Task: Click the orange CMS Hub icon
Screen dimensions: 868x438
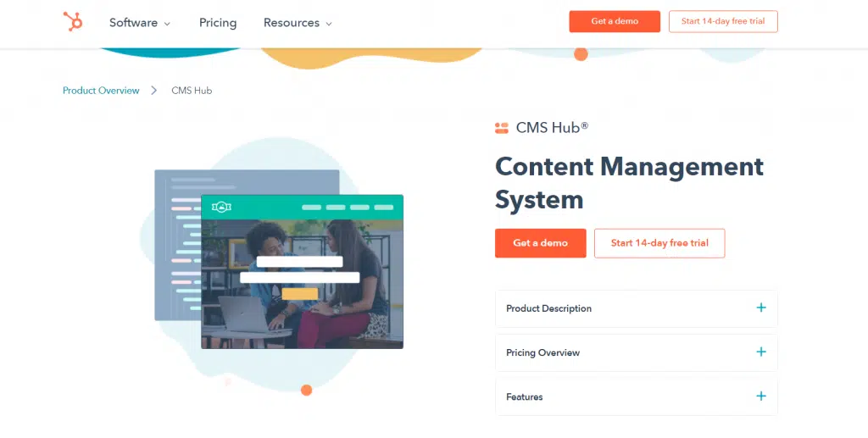Action: 502,128
